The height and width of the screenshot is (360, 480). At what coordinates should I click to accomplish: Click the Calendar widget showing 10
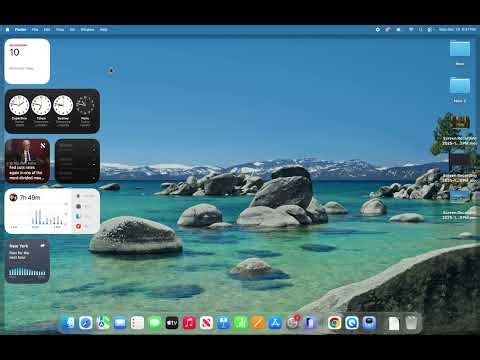pos(27,61)
